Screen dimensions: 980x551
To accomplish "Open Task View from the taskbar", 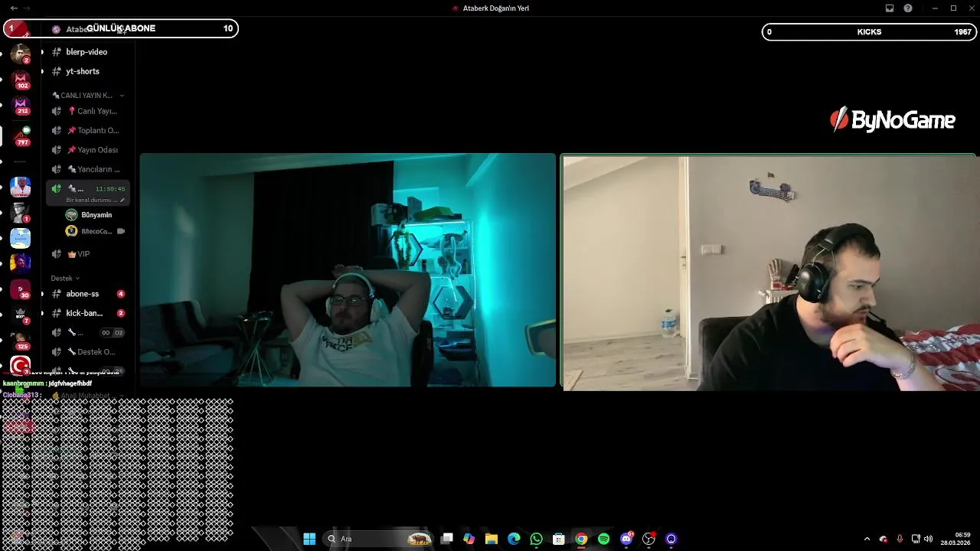I will point(447,539).
